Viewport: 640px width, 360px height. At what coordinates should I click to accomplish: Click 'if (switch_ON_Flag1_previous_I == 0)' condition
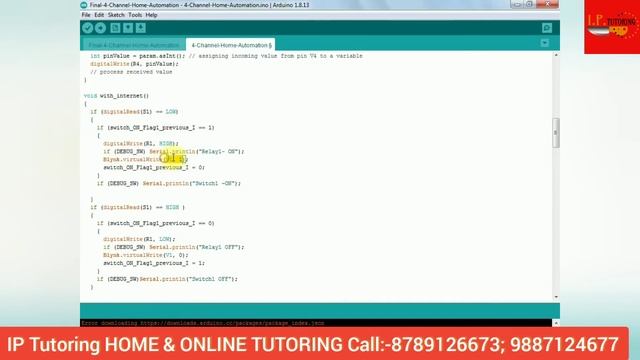pyautogui.click(x=156, y=223)
